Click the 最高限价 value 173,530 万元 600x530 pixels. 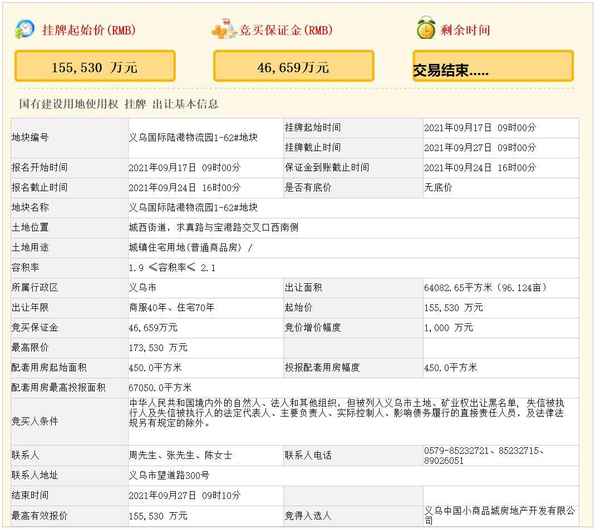(x=158, y=346)
